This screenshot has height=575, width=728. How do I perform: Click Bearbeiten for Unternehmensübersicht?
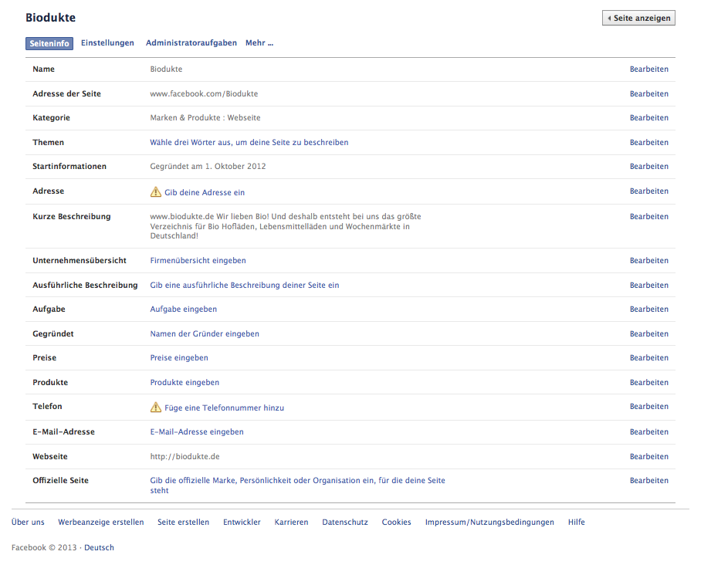[x=648, y=260]
